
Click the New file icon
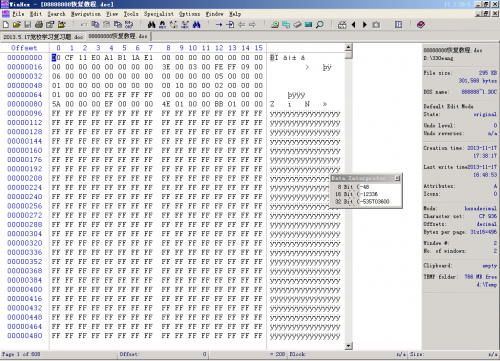coord(6,25)
